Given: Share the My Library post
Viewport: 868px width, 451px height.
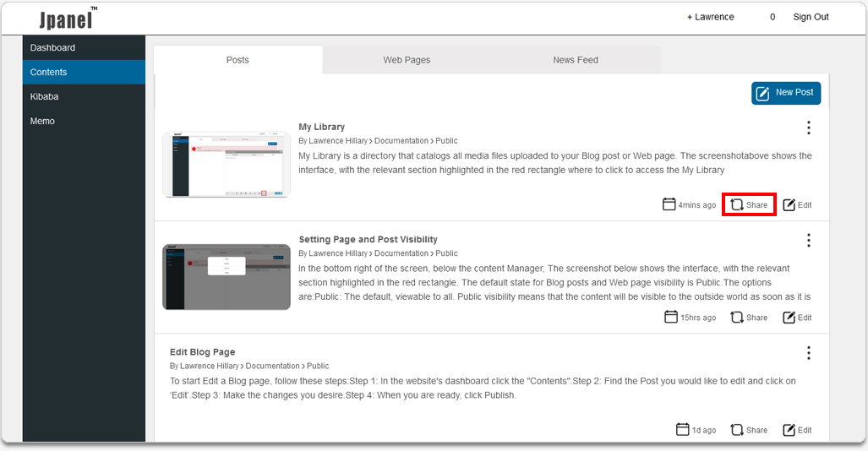Looking at the screenshot, I should click(x=749, y=204).
